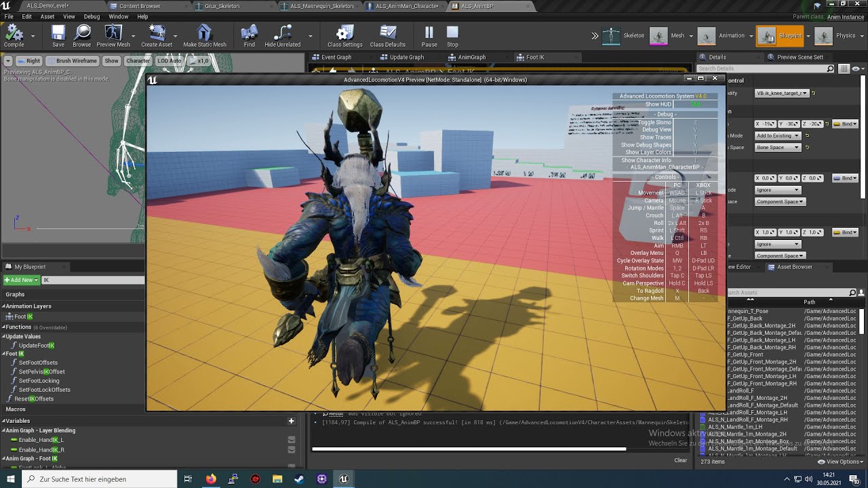Expand the hidden toolbar chevron
The height and width of the screenshot is (488, 868).
[595, 36]
